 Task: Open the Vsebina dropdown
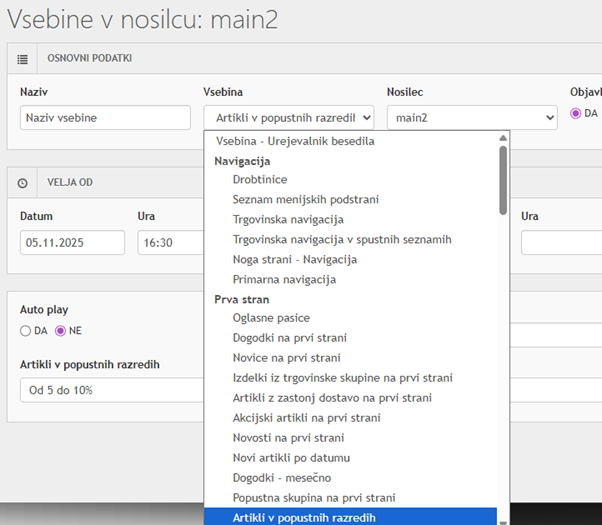tap(288, 117)
